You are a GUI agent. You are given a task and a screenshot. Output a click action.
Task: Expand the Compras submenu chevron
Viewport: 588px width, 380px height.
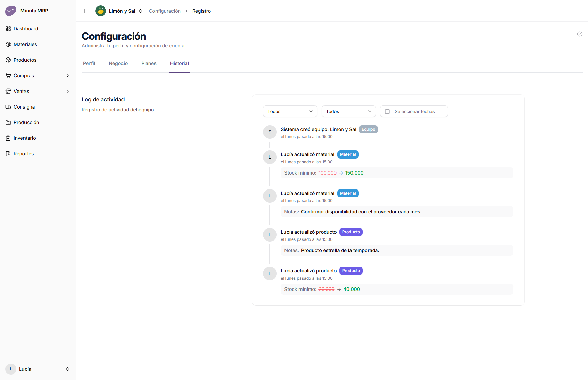[68, 76]
